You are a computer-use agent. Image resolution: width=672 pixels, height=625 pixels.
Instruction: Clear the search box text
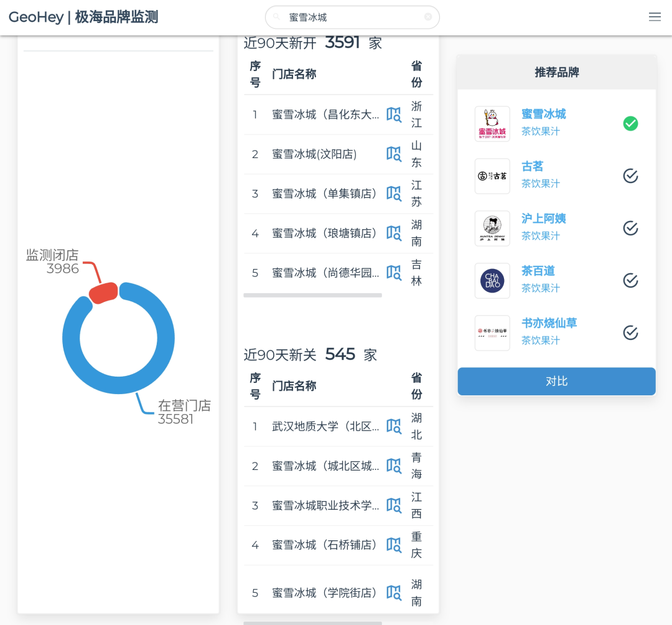(428, 17)
